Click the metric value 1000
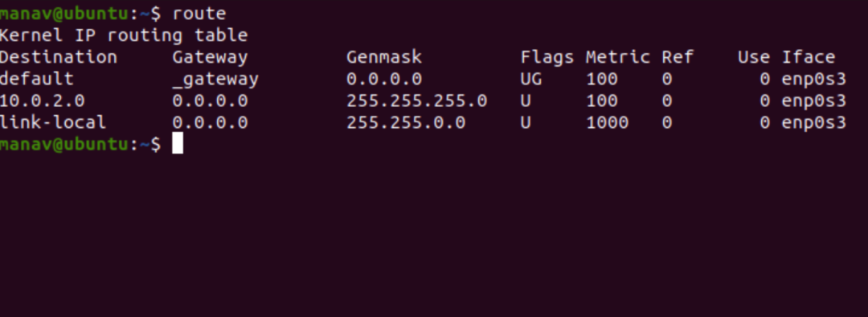 (608, 122)
